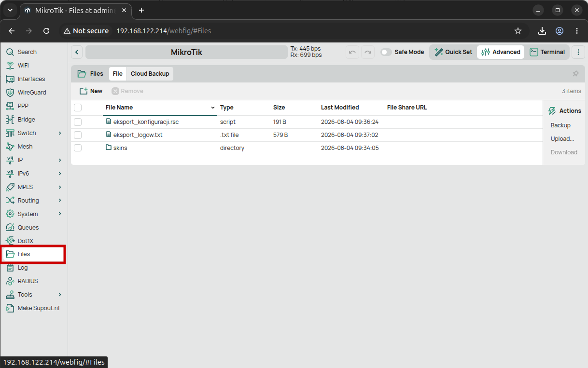
Task: Open the Terminal tab
Action: (547, 52)
